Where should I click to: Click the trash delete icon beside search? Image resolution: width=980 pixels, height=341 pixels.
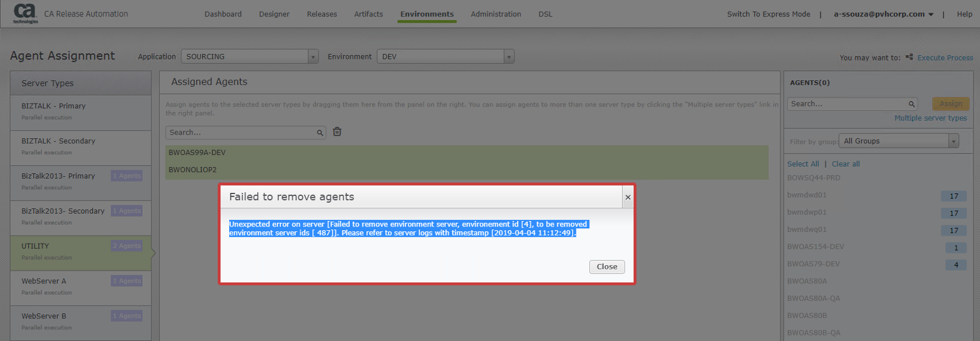coord(337,132)
